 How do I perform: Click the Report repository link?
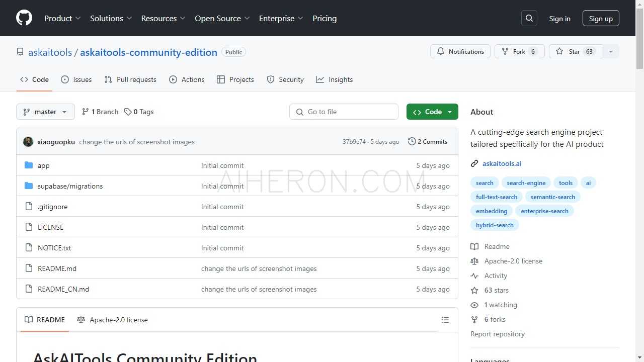[498, 334]
